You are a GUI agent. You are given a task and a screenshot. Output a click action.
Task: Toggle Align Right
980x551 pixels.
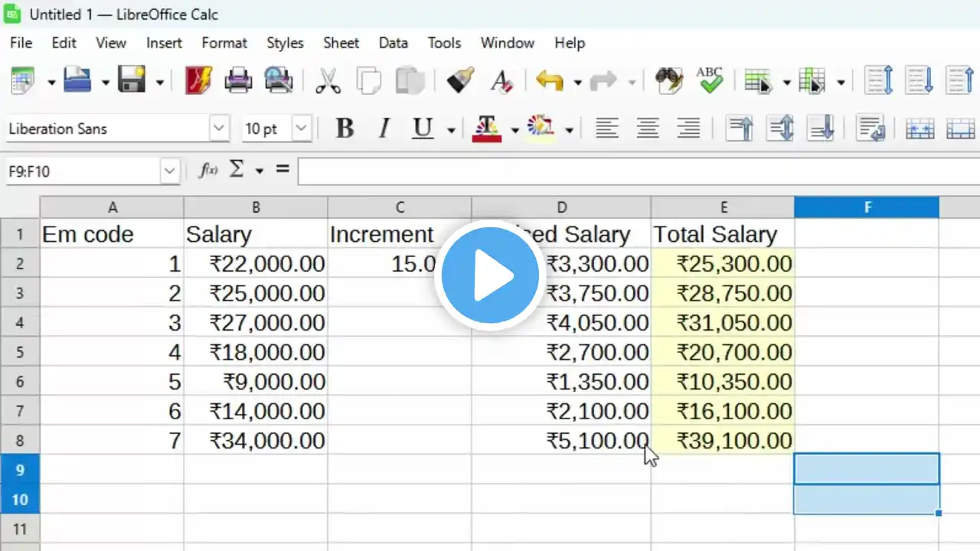tap(689, 129)
